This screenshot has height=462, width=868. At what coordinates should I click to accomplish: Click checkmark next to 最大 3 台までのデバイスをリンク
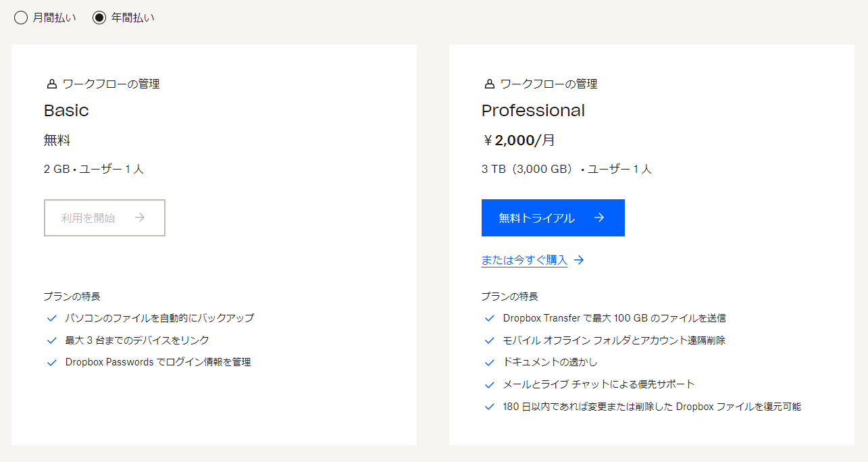[x=52, y=340]
